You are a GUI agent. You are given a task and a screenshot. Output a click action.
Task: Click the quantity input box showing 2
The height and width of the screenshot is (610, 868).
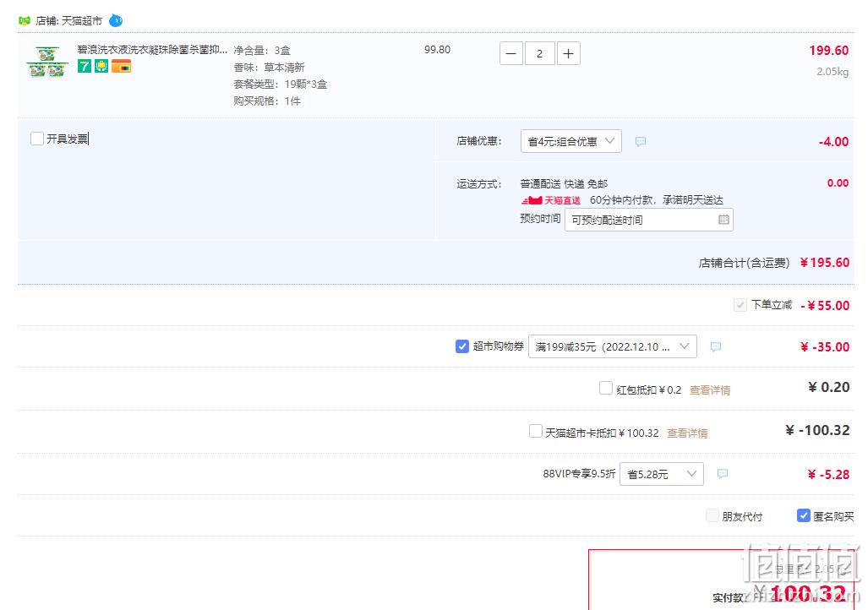(x=539, y=54)
